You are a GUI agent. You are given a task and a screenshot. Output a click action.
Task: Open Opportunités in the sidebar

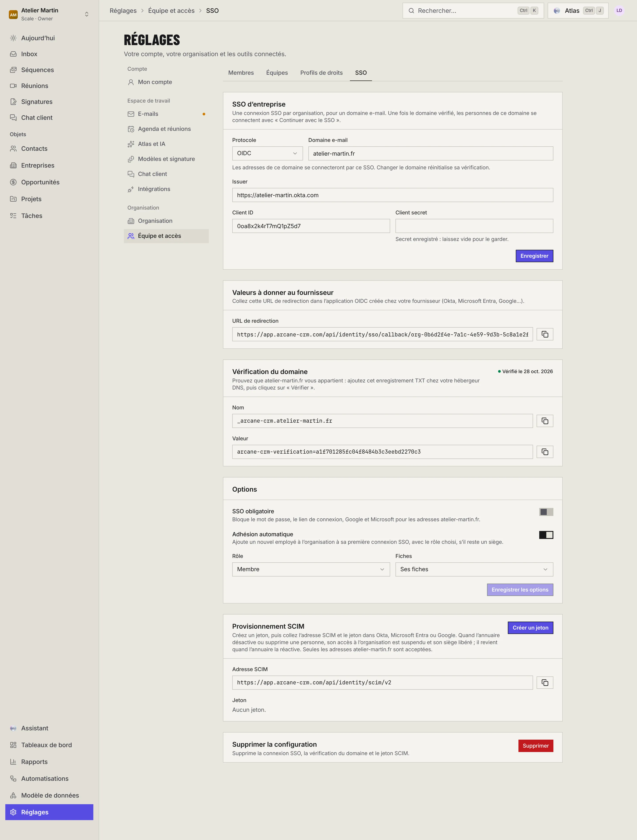49,182
